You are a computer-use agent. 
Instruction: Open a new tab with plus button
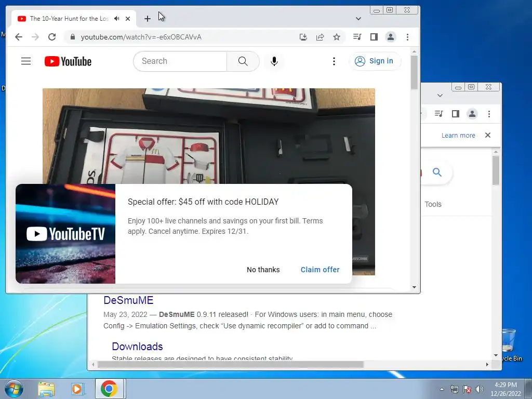tap(147, 19)
